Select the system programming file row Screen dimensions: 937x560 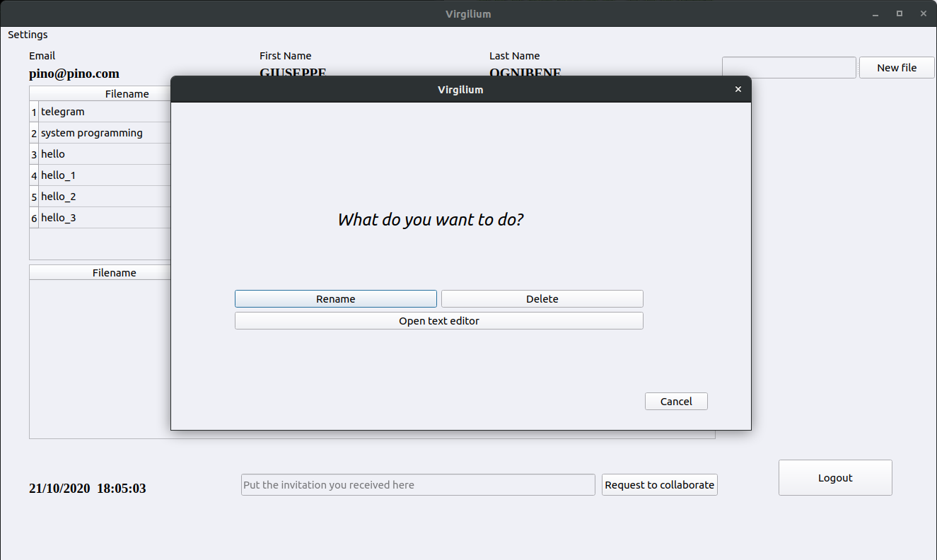click(x=105, y=133)
